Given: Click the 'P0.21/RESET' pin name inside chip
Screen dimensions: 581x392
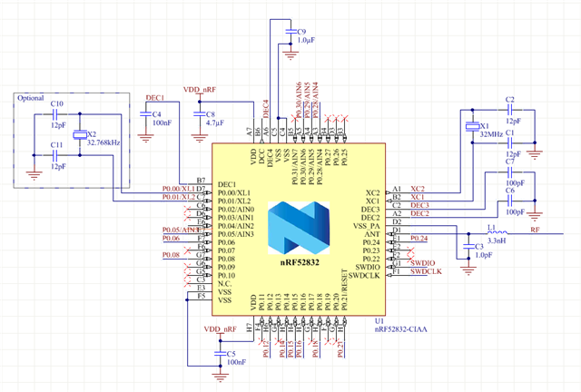Looking at the screenshot, I should point(345,289).
